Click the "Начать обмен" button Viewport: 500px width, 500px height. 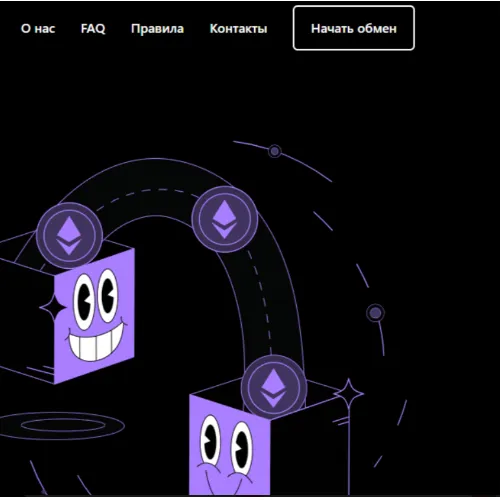click(x=354, y=28)
